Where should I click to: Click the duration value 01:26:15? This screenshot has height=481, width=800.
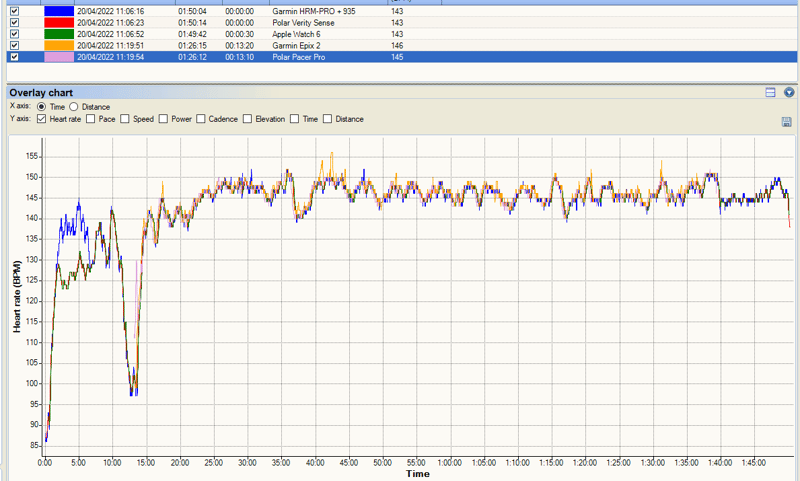click(x=192, y=45)
